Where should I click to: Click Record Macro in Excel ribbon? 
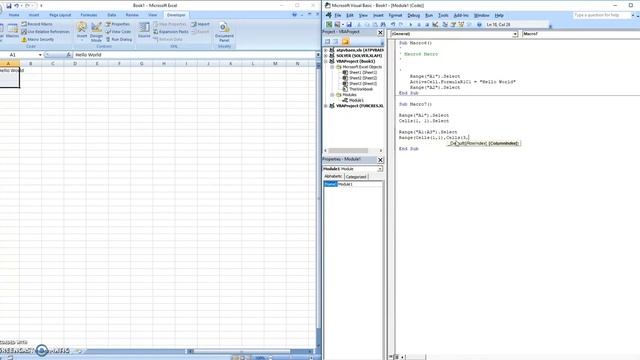(x=37, y=24)
